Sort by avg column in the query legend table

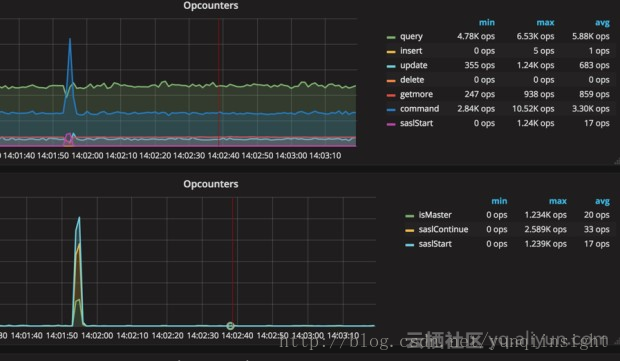click(602, 23)
